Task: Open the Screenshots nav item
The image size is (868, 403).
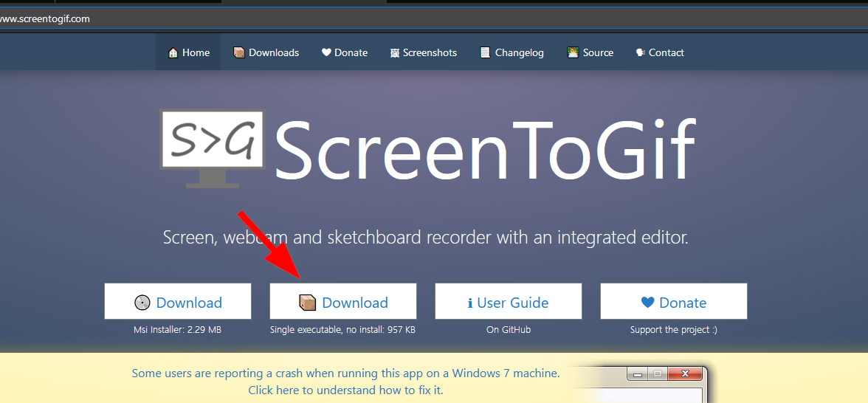Action: click(424, 52)
